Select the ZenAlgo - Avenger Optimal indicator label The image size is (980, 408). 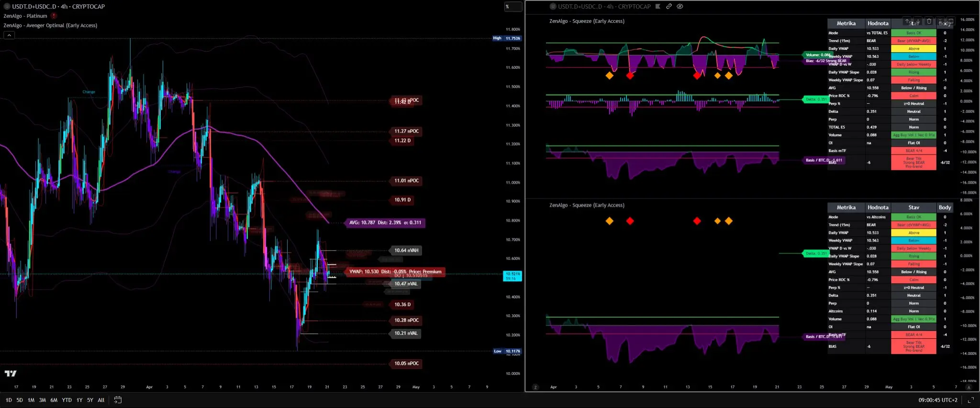pos(50,25)
